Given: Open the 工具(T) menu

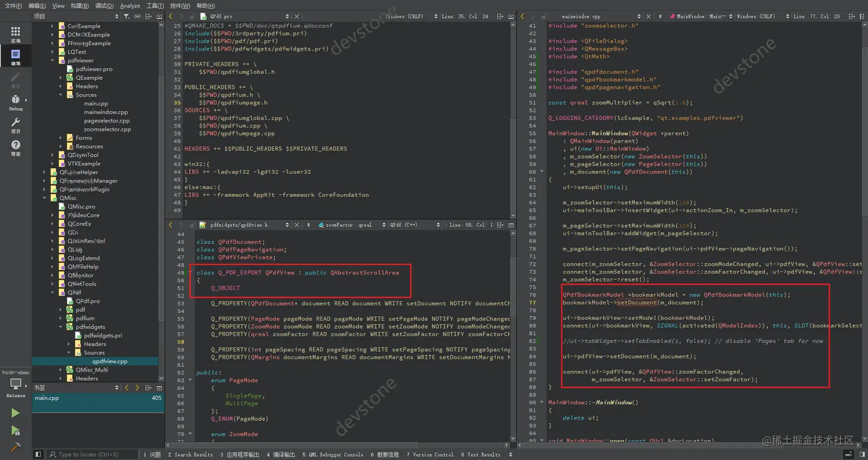Looking at the screenshot, I should (x=155, y=5).
